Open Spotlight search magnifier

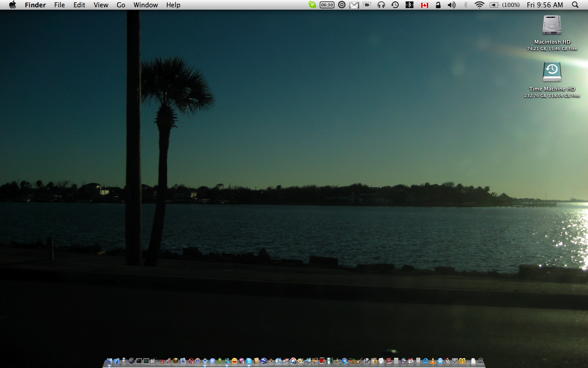pos(575,5)
